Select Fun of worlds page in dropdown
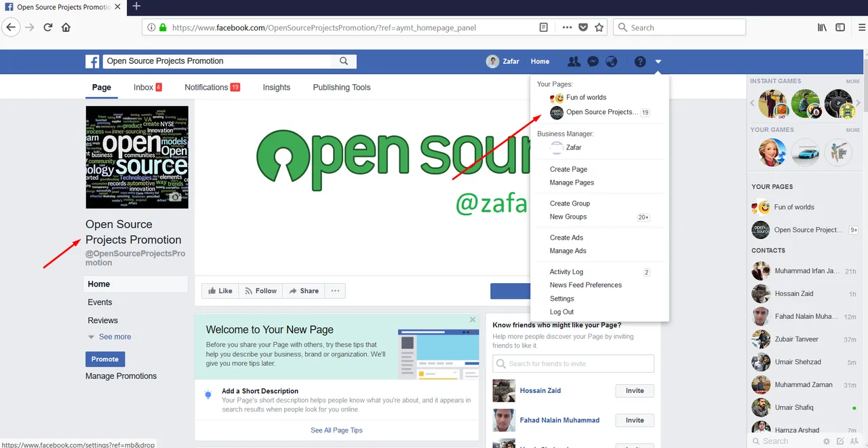 (586, 97)
